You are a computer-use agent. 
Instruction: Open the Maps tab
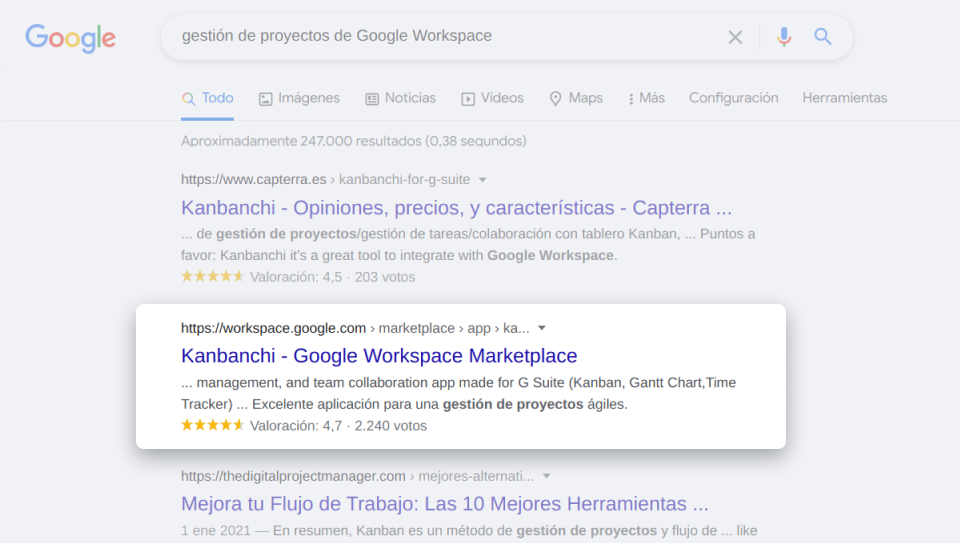click(576, 98)
